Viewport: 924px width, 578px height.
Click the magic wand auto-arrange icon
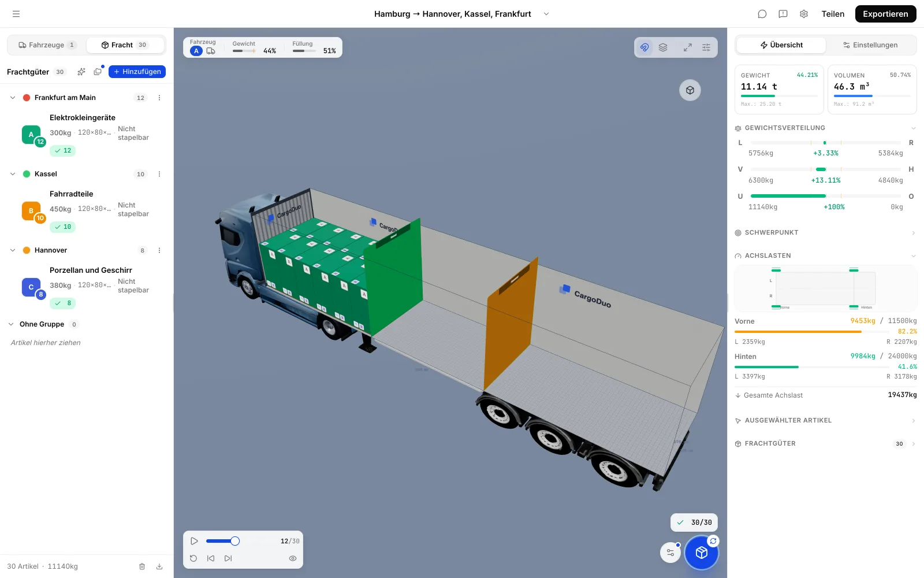[81, 72]
